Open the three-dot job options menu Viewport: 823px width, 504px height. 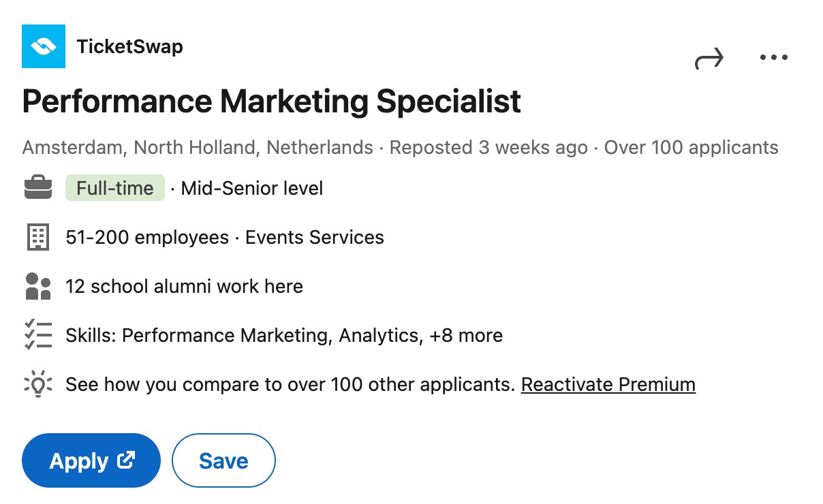click(x=774, y=57)
